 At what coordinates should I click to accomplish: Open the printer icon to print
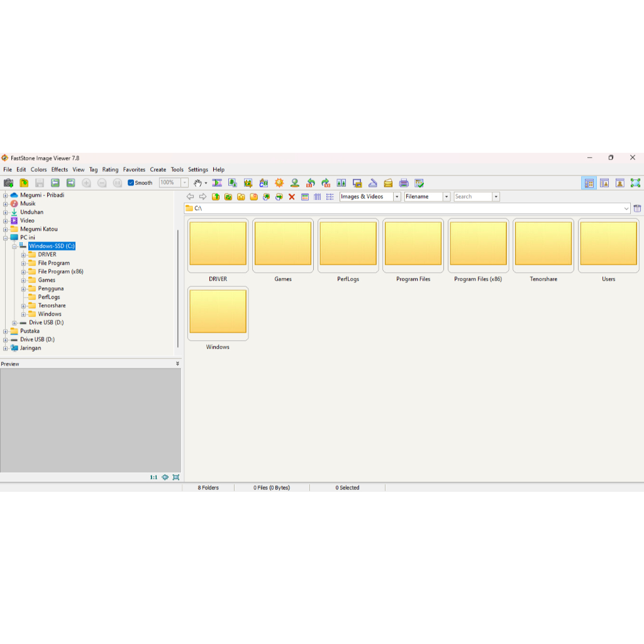(x=404, y=183)
